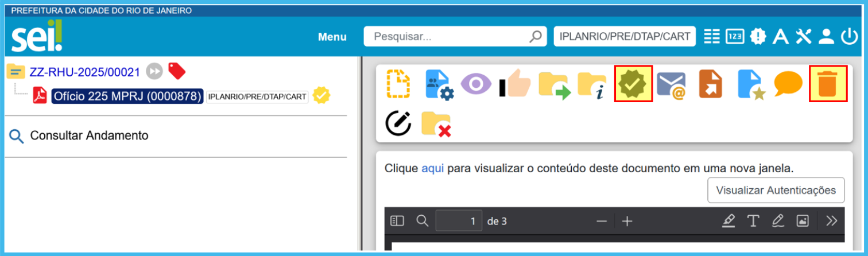Click the black pencil edit circle icon
This screenshot has height=256, width=868.
[x=398, y=123]
